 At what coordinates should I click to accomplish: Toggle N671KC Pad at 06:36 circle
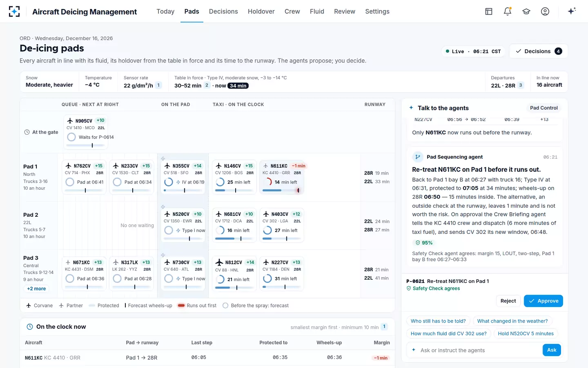tap(70, 278)
